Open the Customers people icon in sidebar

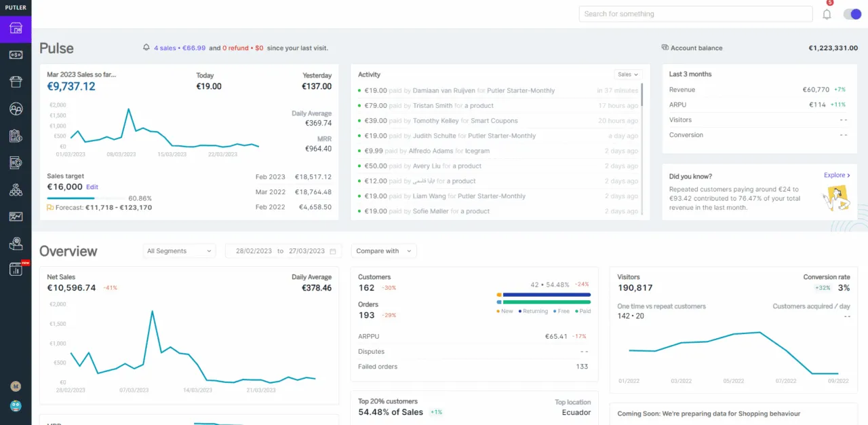[x=16, y=109]
